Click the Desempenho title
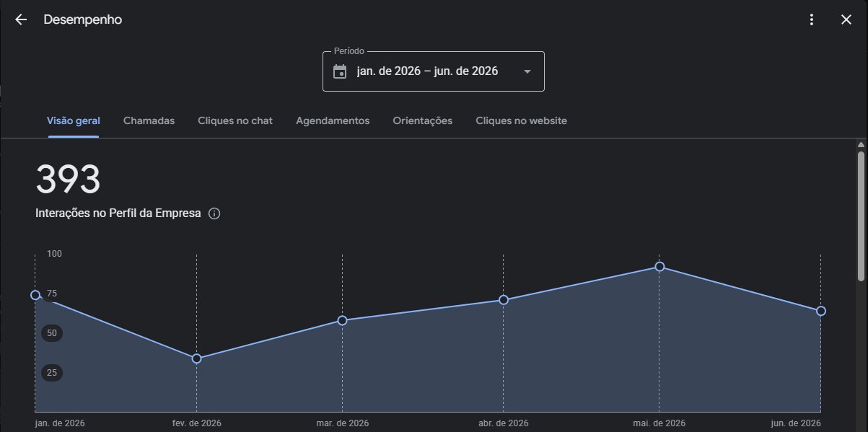The width and height of the screenshot is (868, 432). (83, 19)
